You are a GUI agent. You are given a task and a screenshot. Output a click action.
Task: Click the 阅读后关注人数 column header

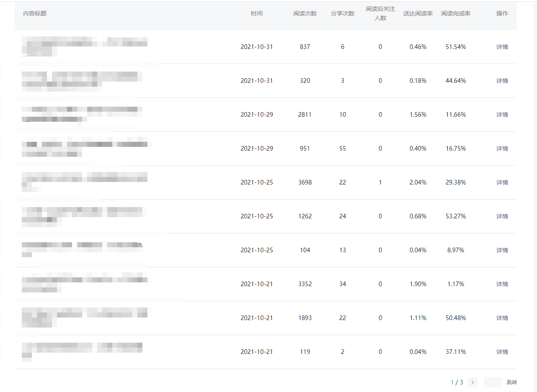tap(380, 13)
